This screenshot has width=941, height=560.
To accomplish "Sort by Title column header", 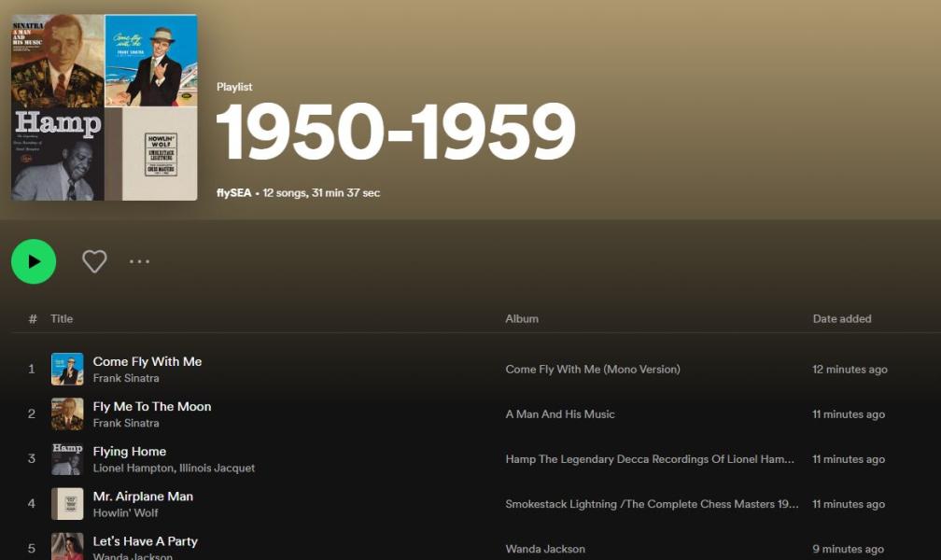I will 62,318.
